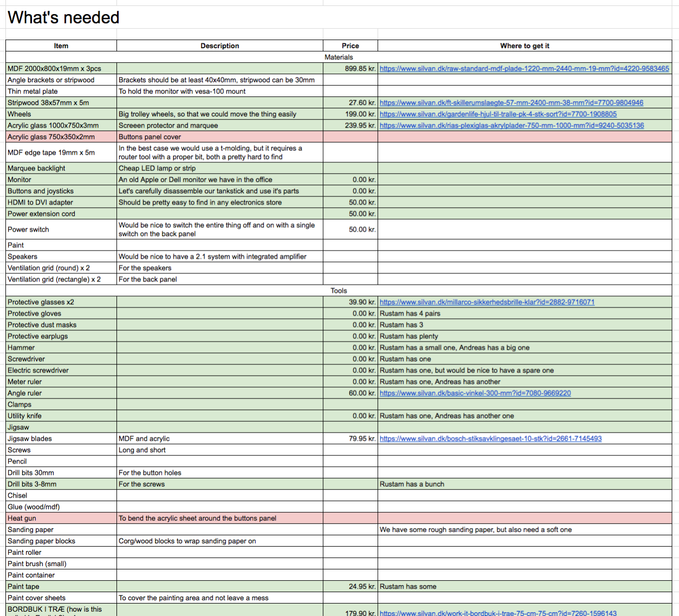679x616 pixels.
Task: Open the bosch stiksavklinge jigsaw blades link
Action: coord(491,438)
